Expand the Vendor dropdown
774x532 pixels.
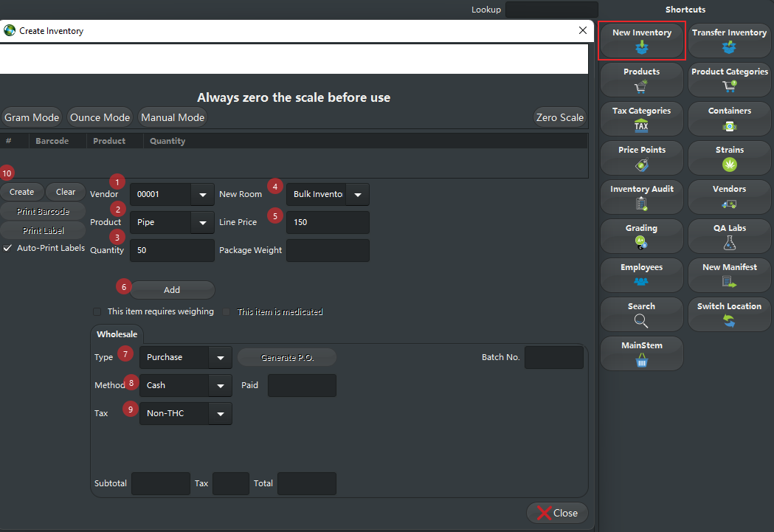click(x=202, y=195)
